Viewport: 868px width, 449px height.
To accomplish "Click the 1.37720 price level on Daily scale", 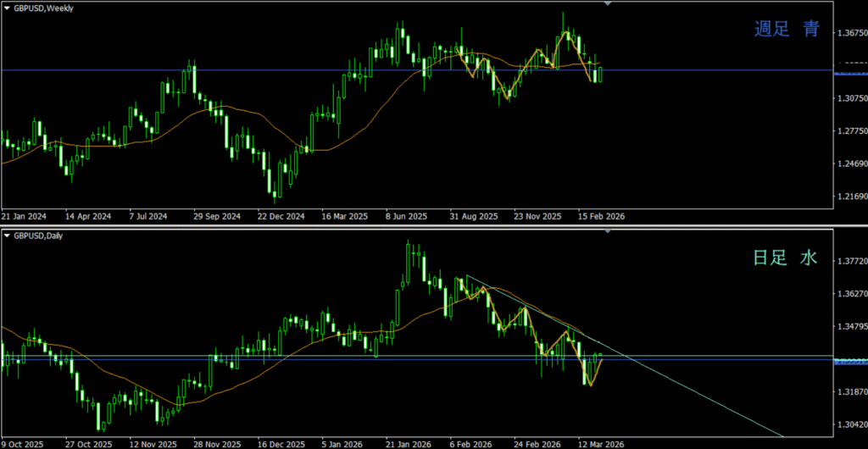I will (x=850, y=262).
